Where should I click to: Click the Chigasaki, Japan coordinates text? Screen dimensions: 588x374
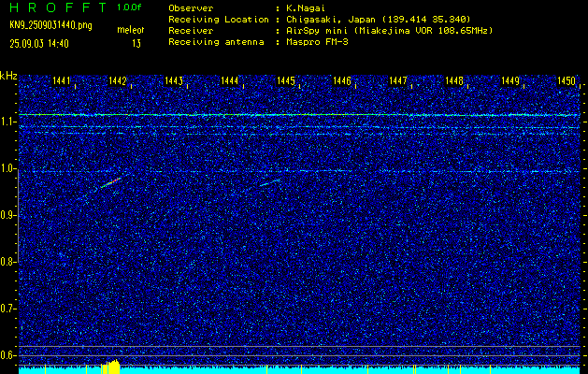click(378, 19)
